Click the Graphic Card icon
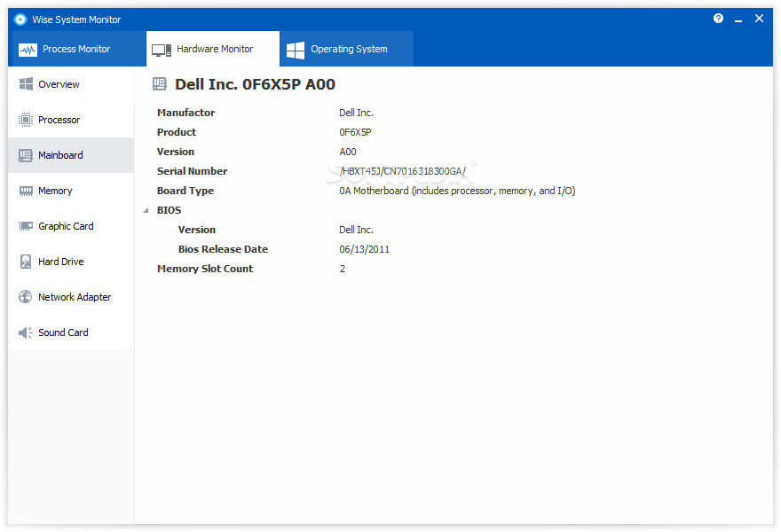Image resolution: width=781 pixels, height=532 pixels. tap(26, 226)
